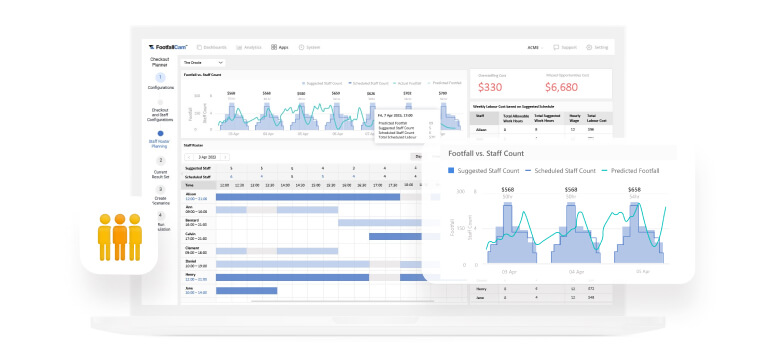Click the FootfallCam logo icon
This screenshot has width=768, height=360.
152,48
